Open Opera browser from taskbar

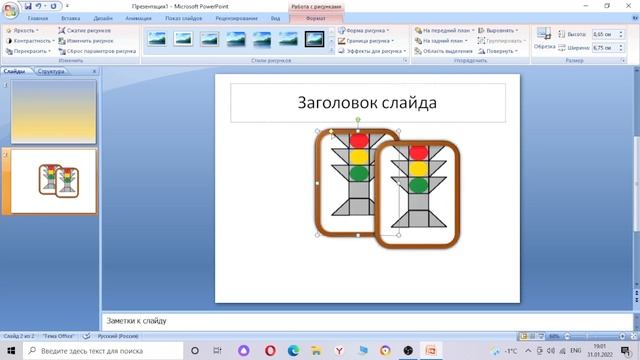click(270, 351)
